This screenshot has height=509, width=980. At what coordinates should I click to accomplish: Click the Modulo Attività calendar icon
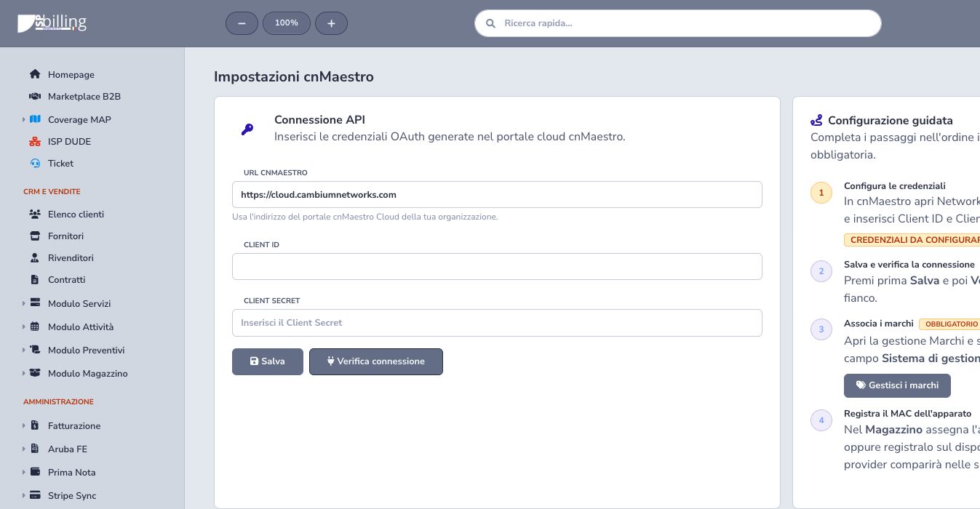click(x=35, y=326)
